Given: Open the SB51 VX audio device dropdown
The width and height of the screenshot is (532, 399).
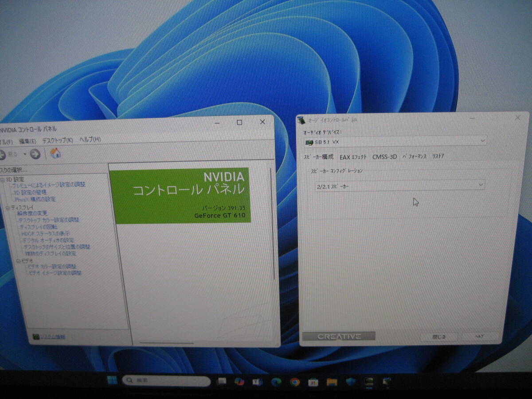Looking at the screenshot, I should [481, 141].
